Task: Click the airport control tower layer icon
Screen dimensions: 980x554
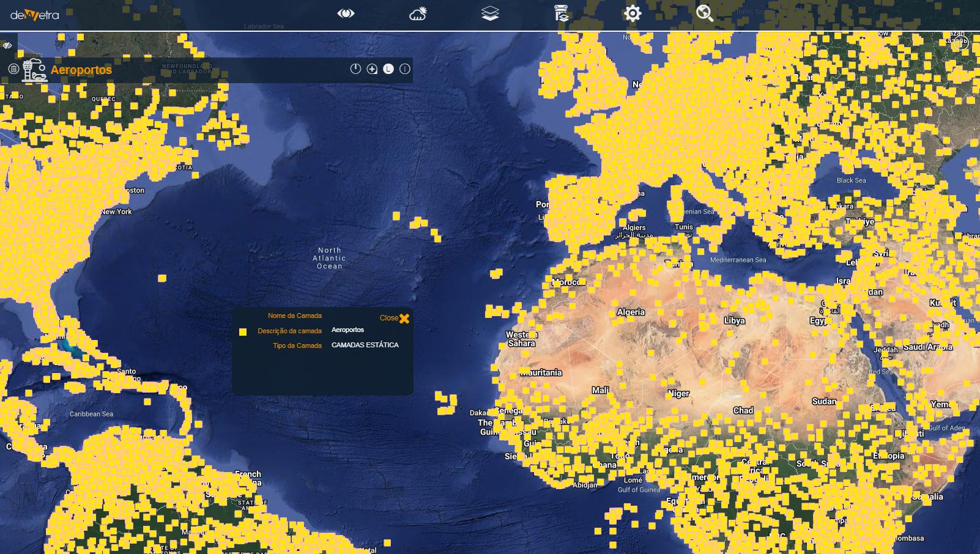Action: coord(34,70)
